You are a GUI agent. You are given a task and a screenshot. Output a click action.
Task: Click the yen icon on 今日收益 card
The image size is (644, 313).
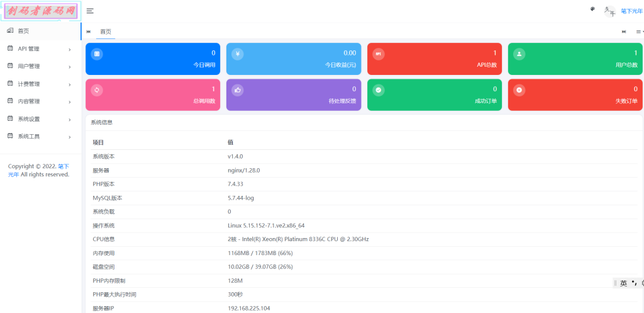point(238,54)
